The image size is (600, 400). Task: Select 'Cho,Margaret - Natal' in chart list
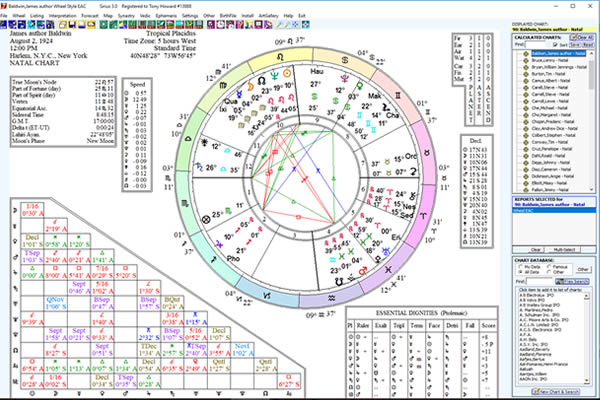[x=551, y=115]
